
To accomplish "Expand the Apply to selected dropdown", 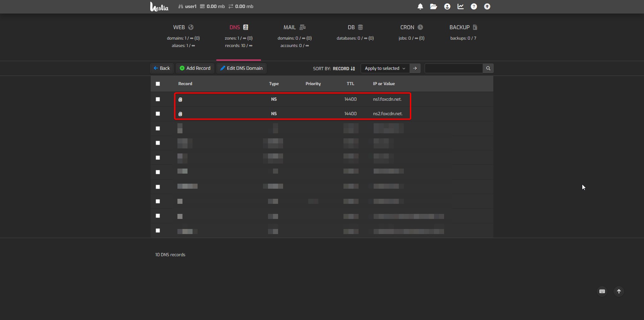I will tap(385, 68).
